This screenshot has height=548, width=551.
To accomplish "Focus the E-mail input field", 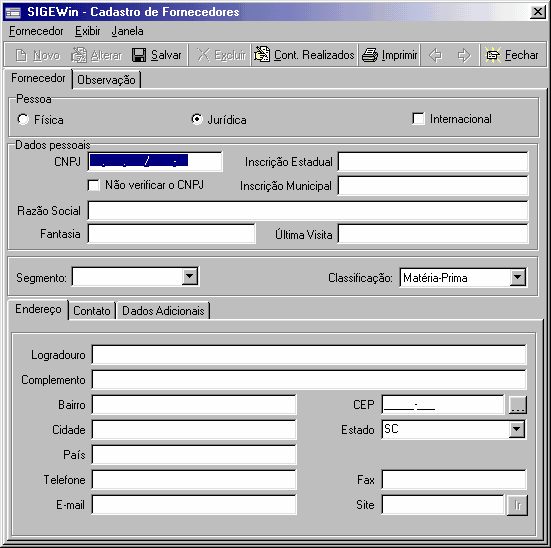I will (x=194, y=505).
